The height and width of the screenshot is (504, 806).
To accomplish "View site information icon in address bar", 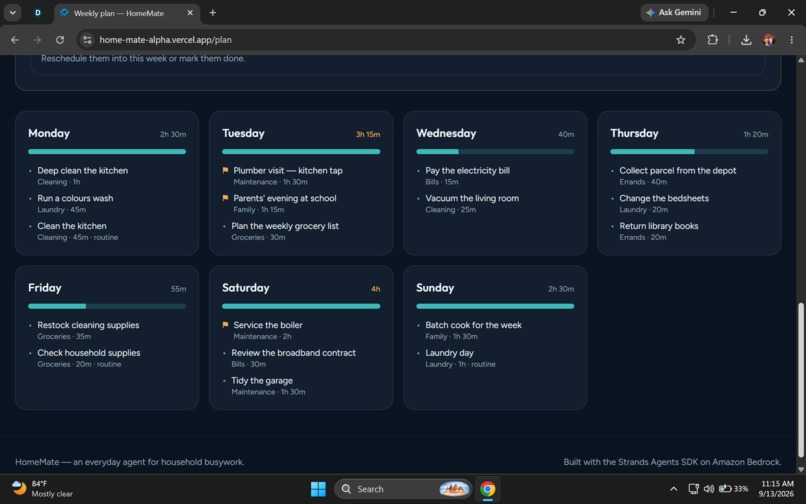I will tap(87, 40).
